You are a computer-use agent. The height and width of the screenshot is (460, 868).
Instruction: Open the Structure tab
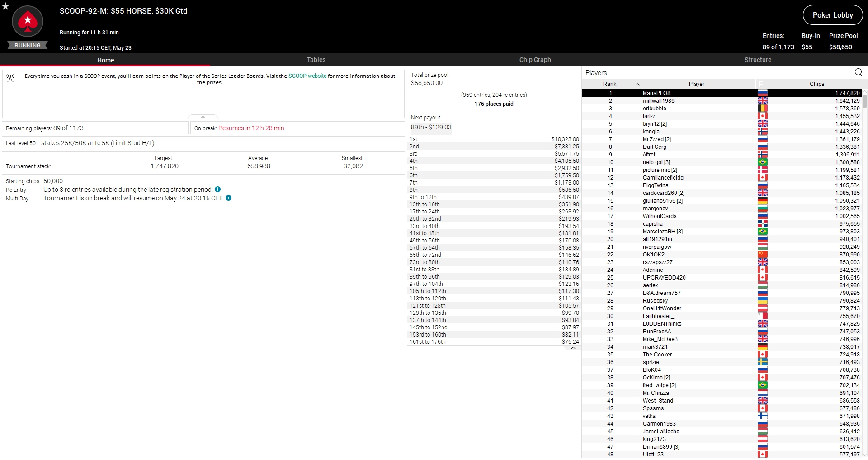point(758,60)
